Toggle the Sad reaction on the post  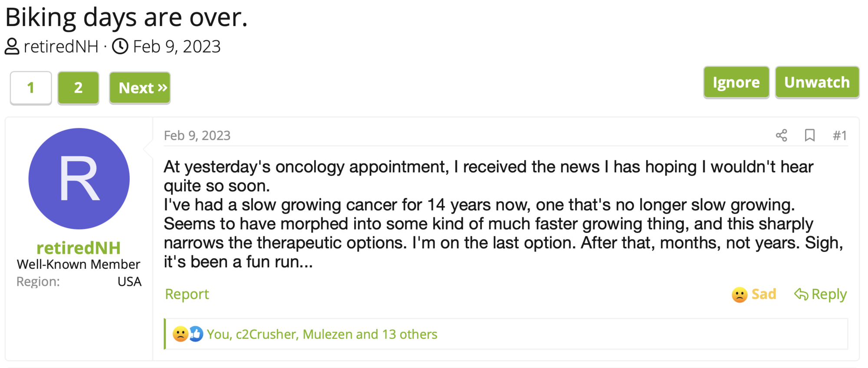(754, 294)
